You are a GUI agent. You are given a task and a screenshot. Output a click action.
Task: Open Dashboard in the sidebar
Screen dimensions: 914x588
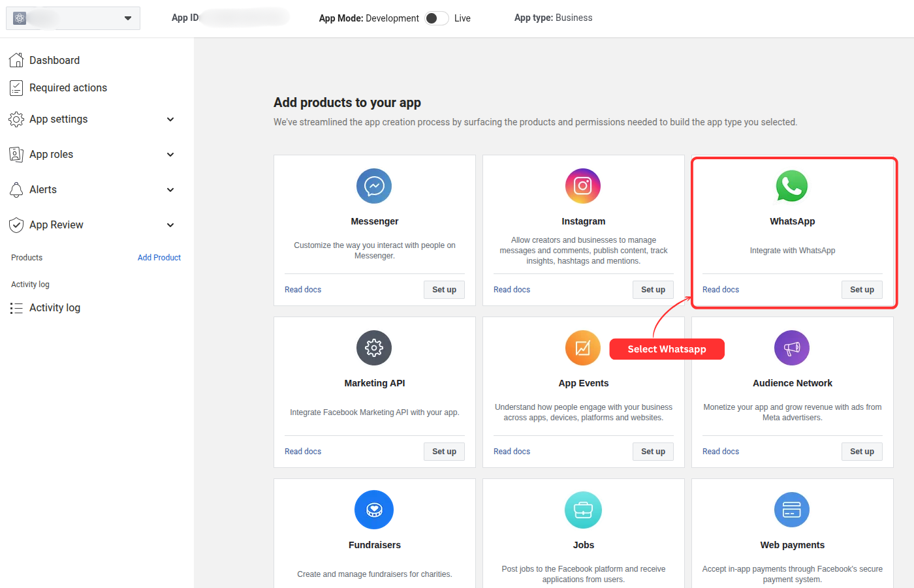coord(54,60)
